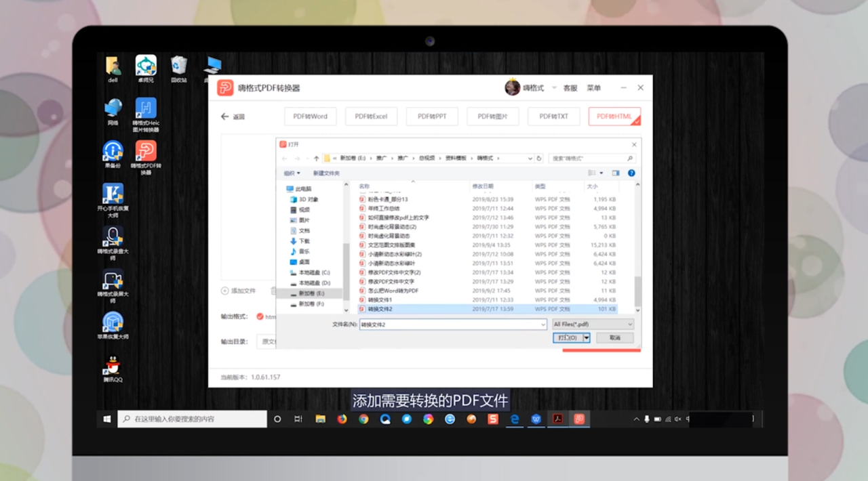Sort by the 修改日期 column header
This screenshot has width=868, height=481.
(x=483, y=186)
